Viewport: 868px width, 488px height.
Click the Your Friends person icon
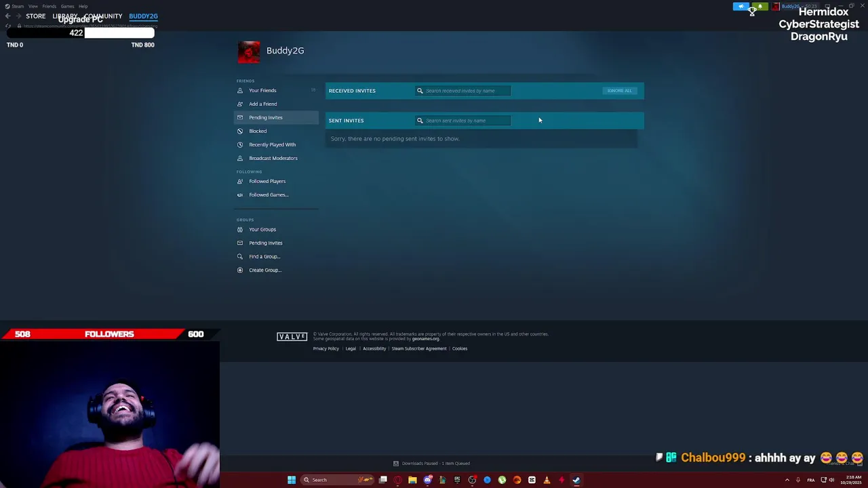tap(239, 90)
